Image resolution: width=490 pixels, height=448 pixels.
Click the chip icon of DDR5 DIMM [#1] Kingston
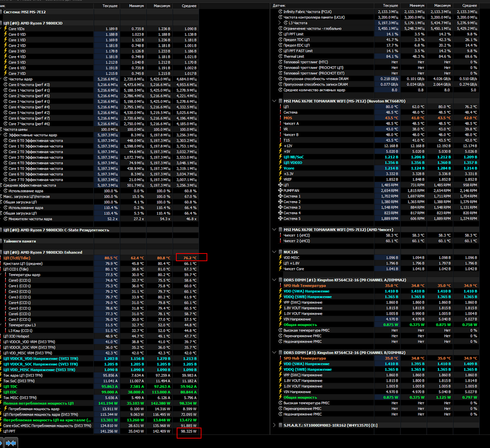(x=281, y=280)
